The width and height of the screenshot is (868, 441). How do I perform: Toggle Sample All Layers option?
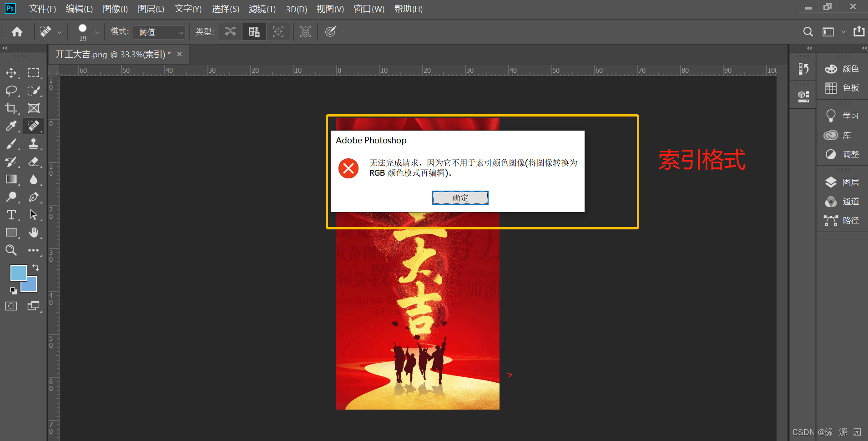(x=306, y=32)
